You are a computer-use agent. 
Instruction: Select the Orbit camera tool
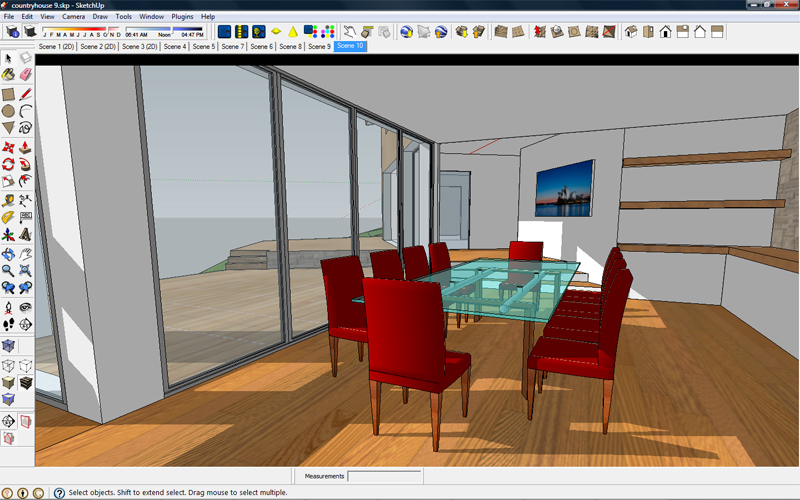pyautogui.click(x=8, y=254)
